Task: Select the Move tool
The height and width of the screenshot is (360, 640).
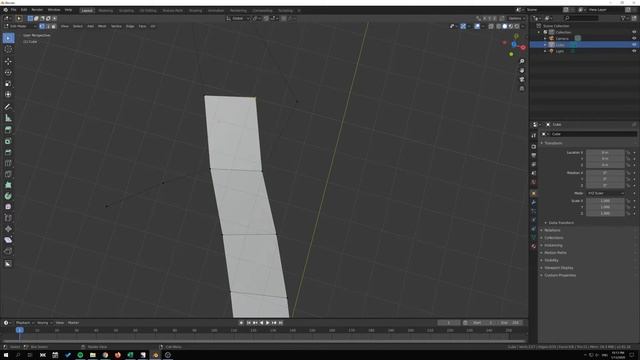Action: (x=8, y=62)
